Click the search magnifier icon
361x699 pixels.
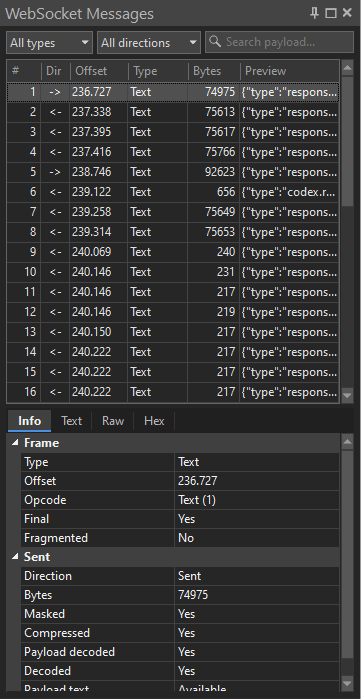(215, 42)
